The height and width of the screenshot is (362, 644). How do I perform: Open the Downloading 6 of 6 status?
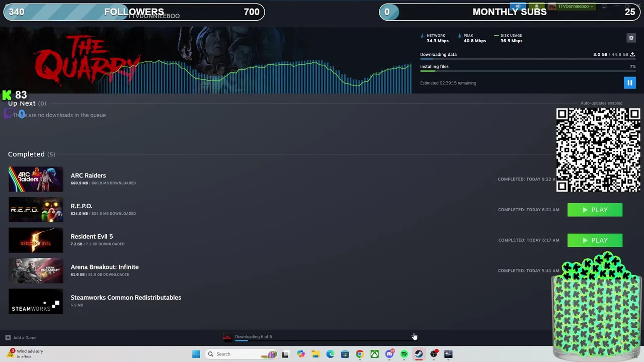pos(253,337)
